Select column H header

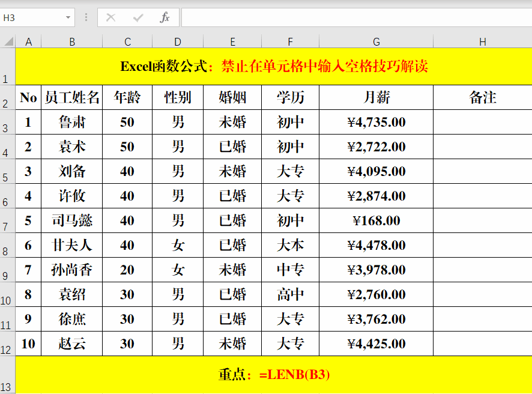pyautogui.click(x=483, y=41)
